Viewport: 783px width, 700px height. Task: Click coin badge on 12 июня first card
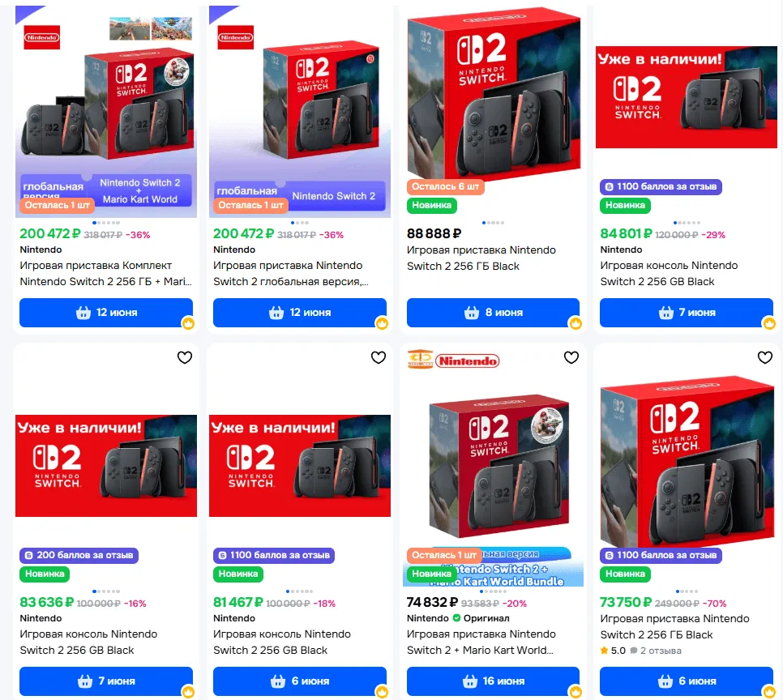point(188,323)
